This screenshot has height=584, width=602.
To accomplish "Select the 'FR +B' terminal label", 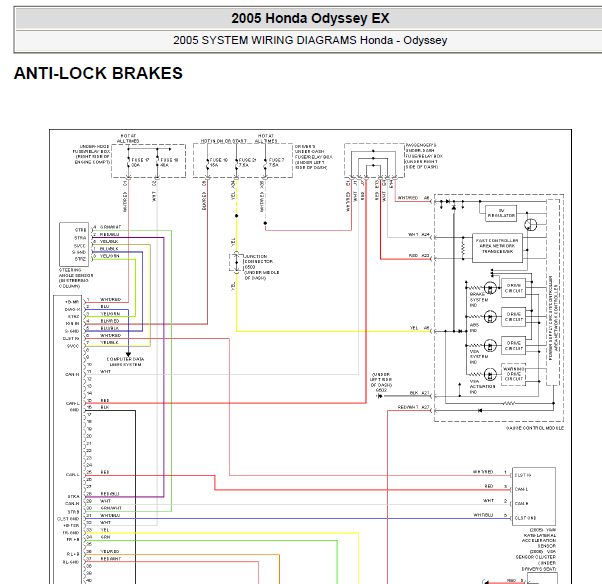I will (73, 539).
